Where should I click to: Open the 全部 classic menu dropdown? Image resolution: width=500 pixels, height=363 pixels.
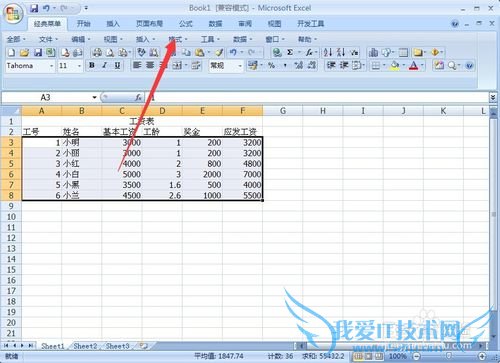[x=16, y=39]
